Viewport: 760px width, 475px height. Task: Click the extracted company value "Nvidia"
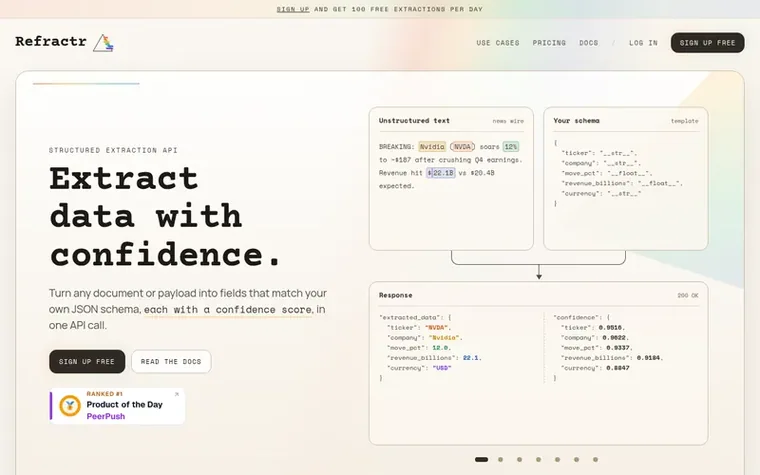pos(443,338)
